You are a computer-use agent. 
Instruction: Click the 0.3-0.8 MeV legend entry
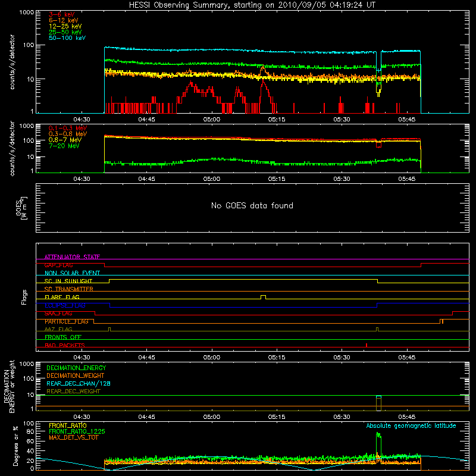click(68, 134)
